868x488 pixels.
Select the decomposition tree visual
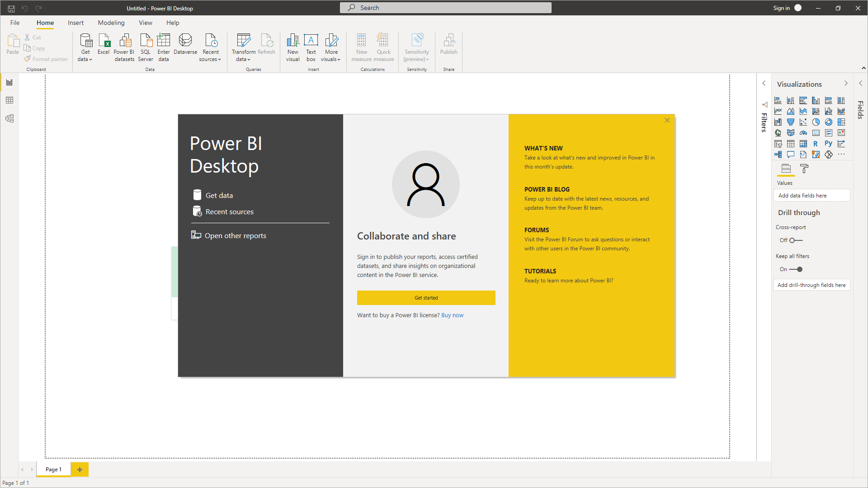click(x=778, y=155)
